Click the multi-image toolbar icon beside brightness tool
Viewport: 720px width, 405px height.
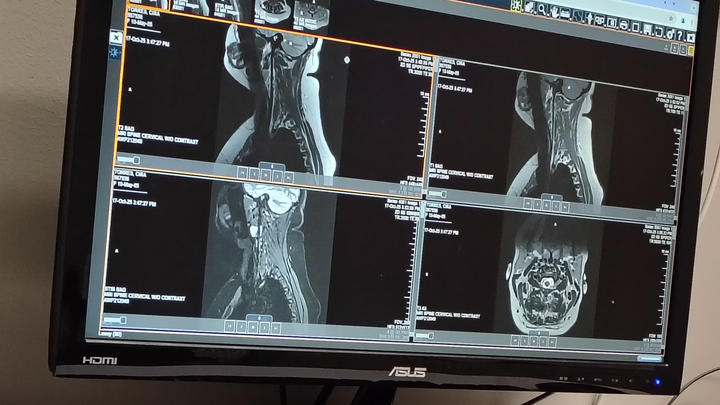point(529,7)
